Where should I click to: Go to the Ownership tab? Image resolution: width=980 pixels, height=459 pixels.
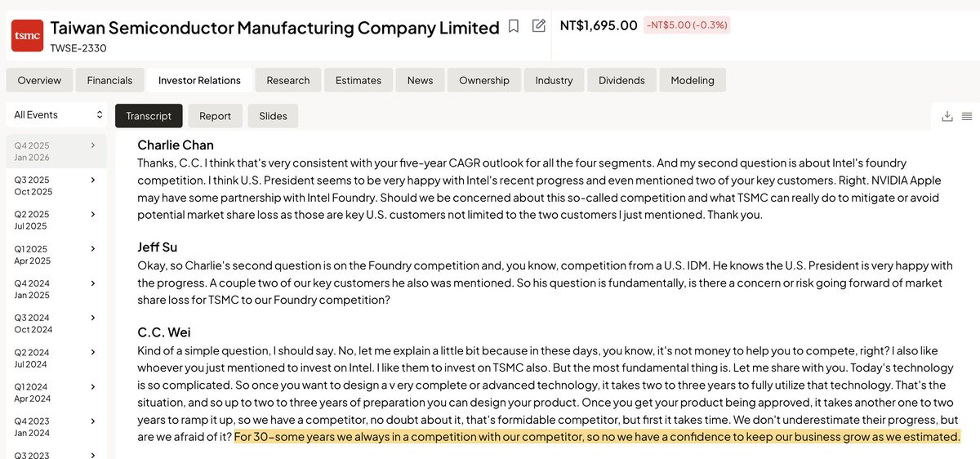coord(484,80)
